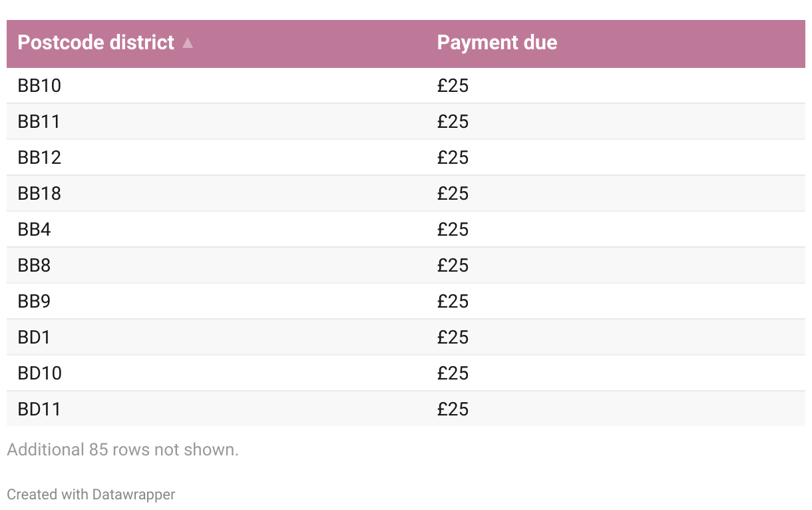Image resolution: width=812 pixels, height=510 pixels.
Task: Click the £25 payment in the BD11 row
Action: (x=453, y=409)
